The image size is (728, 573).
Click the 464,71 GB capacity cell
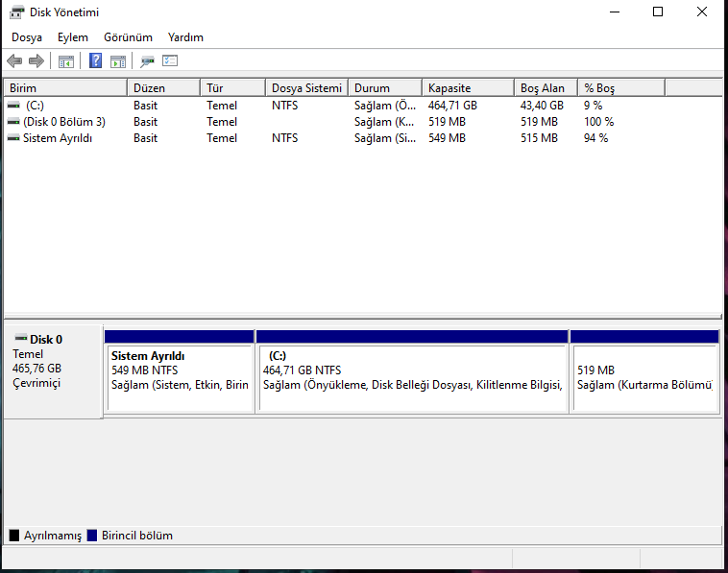click(452, 106)
